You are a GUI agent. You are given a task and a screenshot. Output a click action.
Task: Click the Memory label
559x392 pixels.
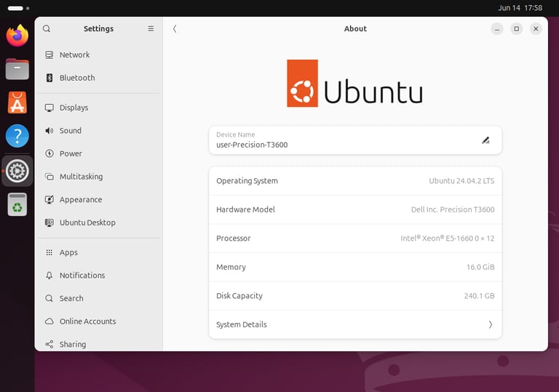click(x=231, y=268)
